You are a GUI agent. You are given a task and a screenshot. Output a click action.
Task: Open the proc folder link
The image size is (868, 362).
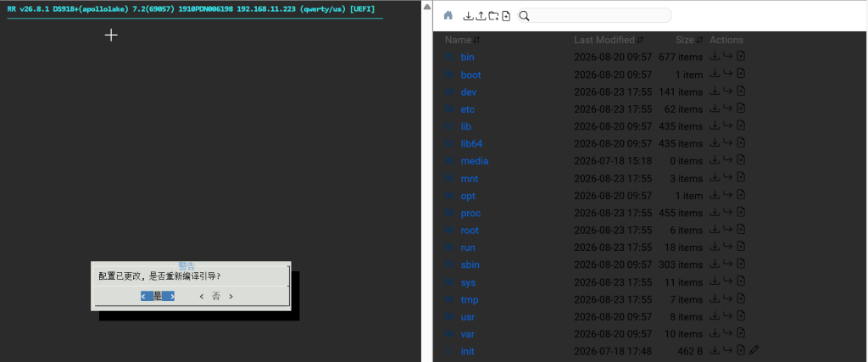click(x=470, y=213)
